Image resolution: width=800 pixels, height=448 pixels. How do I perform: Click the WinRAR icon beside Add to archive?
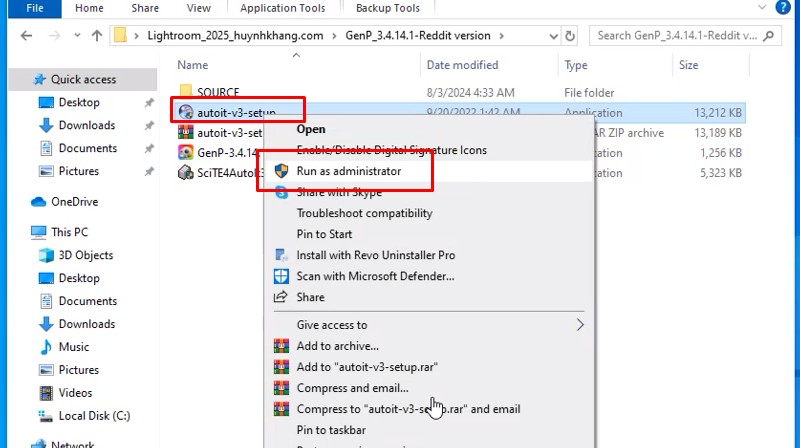point(281,346)
